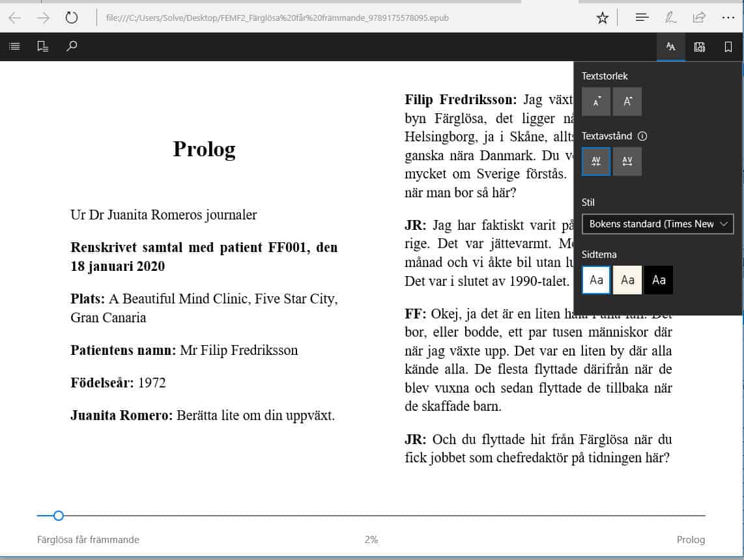Add a bookmark to this page

pos(728,46)
